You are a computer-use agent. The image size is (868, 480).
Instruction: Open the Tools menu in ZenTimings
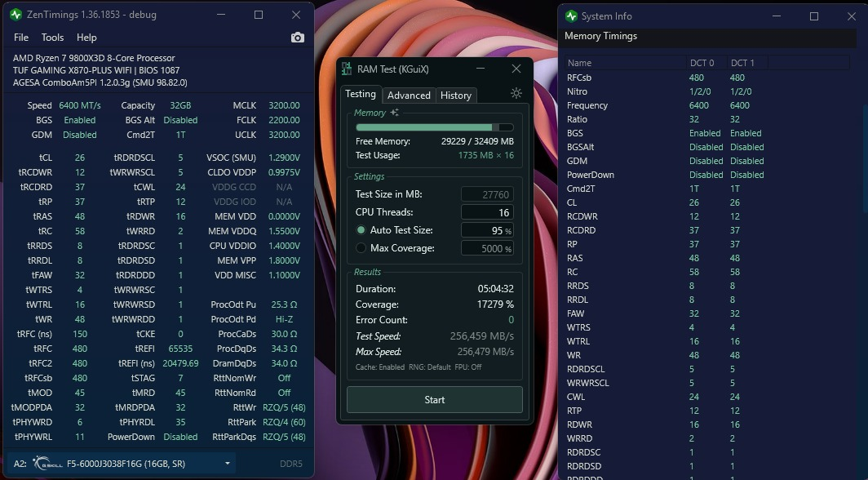[52, 38]
